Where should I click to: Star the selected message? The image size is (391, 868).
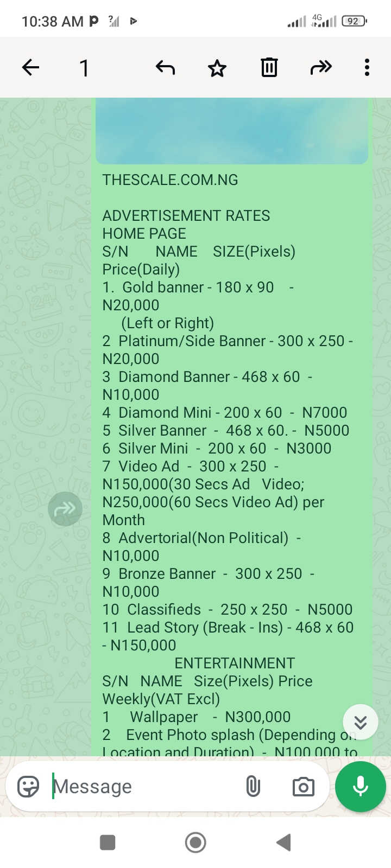coord(217,68)
